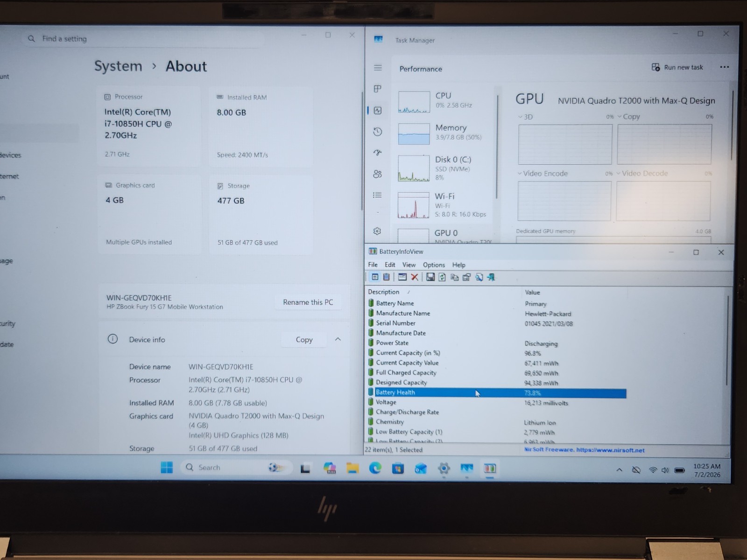
Task: Click Refresh toolbar icon in BatteryInfoView
Action: coord(442,277)
